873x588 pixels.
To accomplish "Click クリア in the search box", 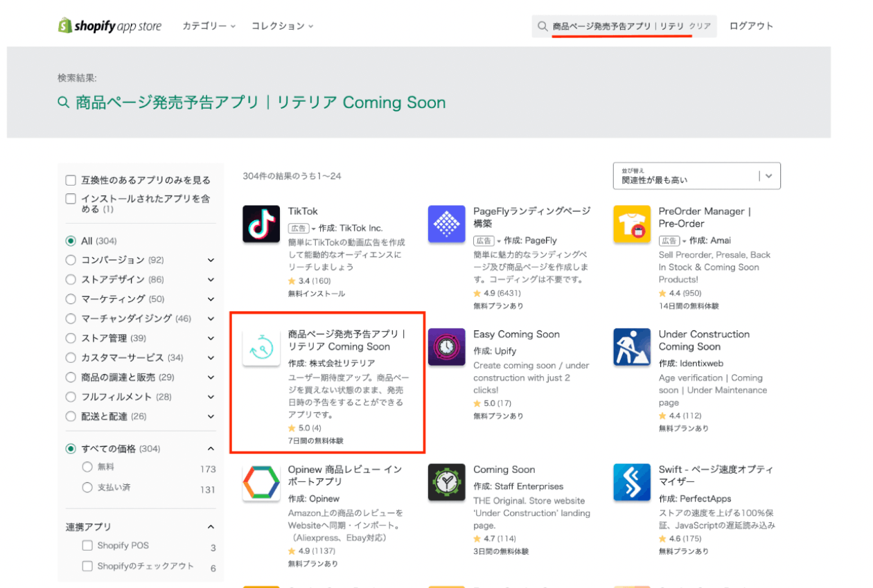I will pos(700,26).
